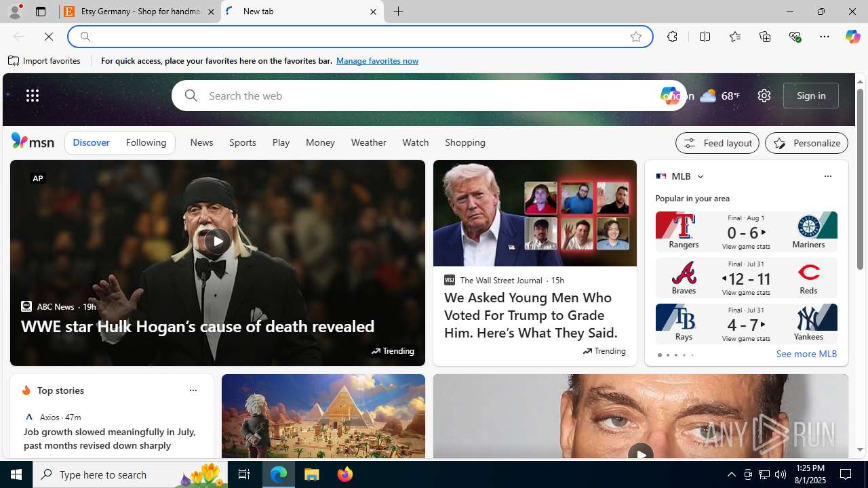Click taskbar Type here to search box

pos(130,474)
